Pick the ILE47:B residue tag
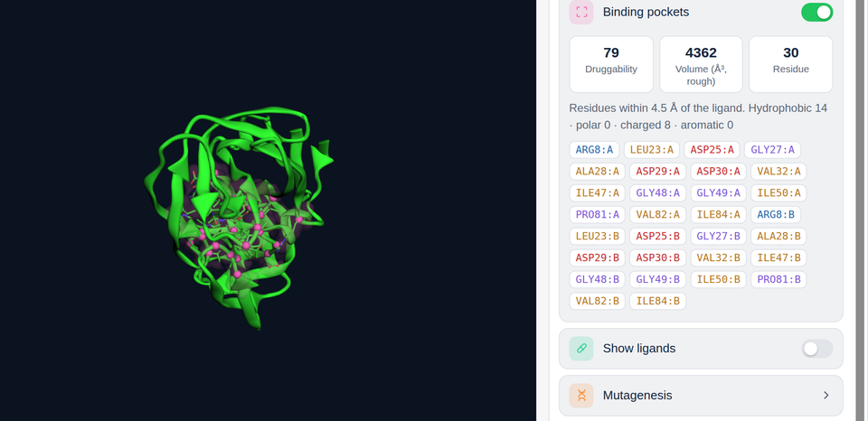Screen dimensions: 868x421 click(x=778, y=257)
